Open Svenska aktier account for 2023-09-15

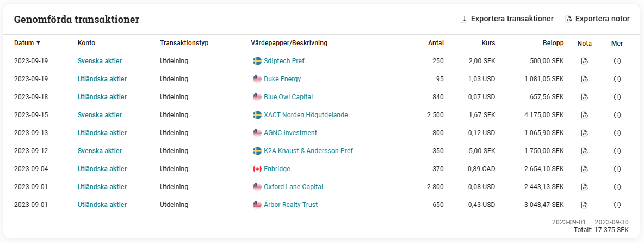click(100, 115)
